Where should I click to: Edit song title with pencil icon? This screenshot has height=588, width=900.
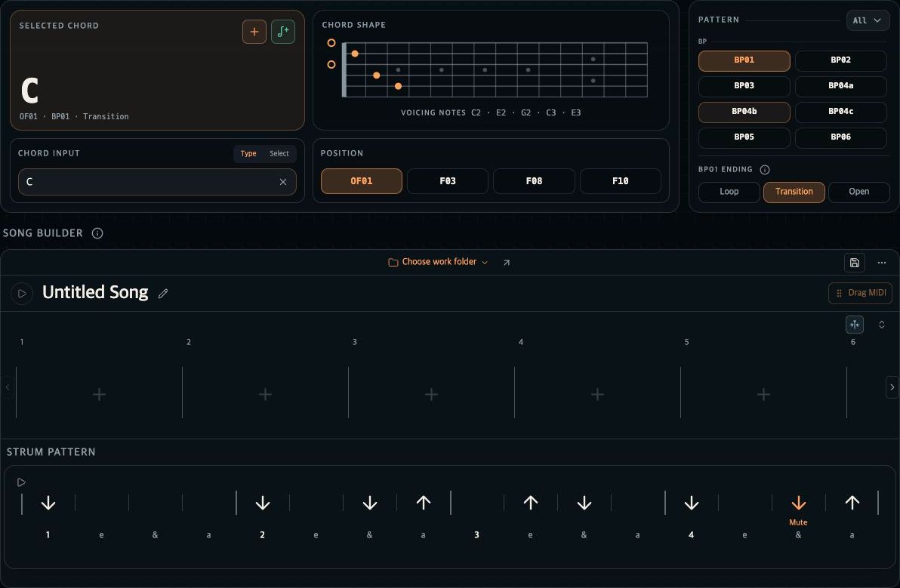click(x=163, y=294)
